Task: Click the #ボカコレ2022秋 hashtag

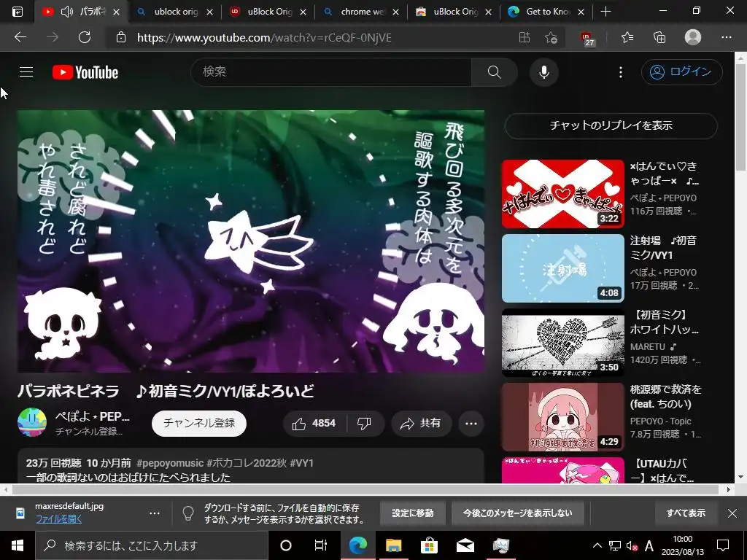Action: (246, 463)
